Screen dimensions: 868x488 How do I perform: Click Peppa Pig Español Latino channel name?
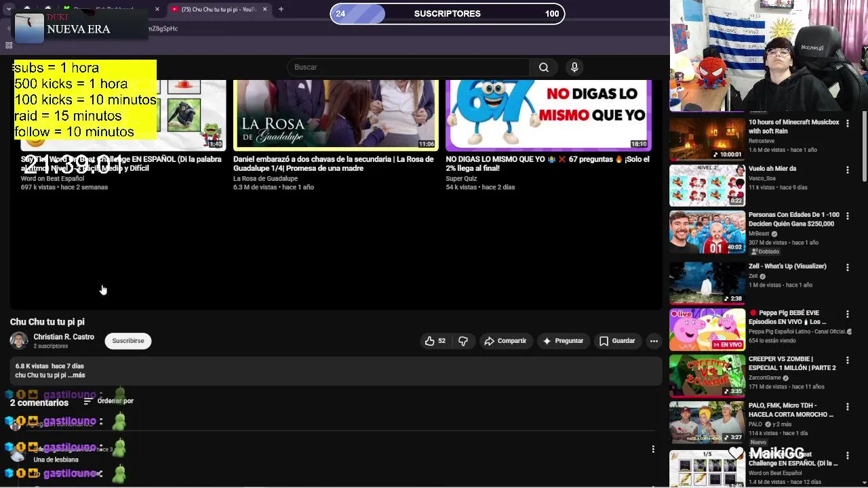tap(797, 331)
